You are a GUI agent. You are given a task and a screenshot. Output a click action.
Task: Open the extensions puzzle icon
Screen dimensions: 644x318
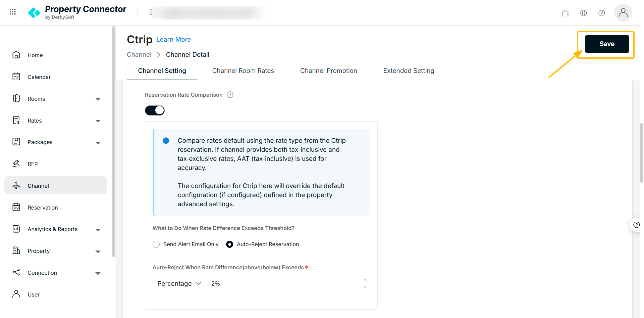566,13
